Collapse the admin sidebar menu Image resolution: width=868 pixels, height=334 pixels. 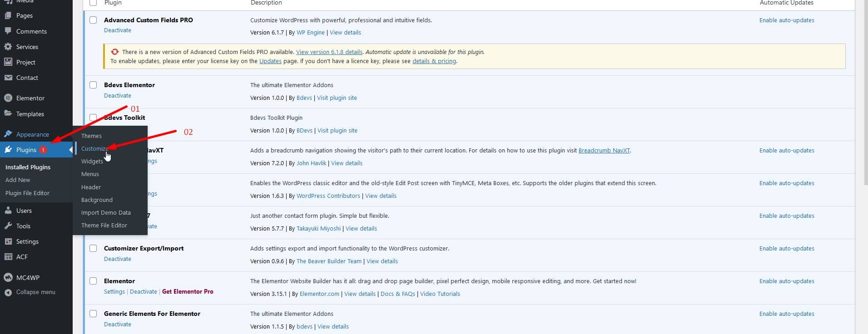[35, 292]
